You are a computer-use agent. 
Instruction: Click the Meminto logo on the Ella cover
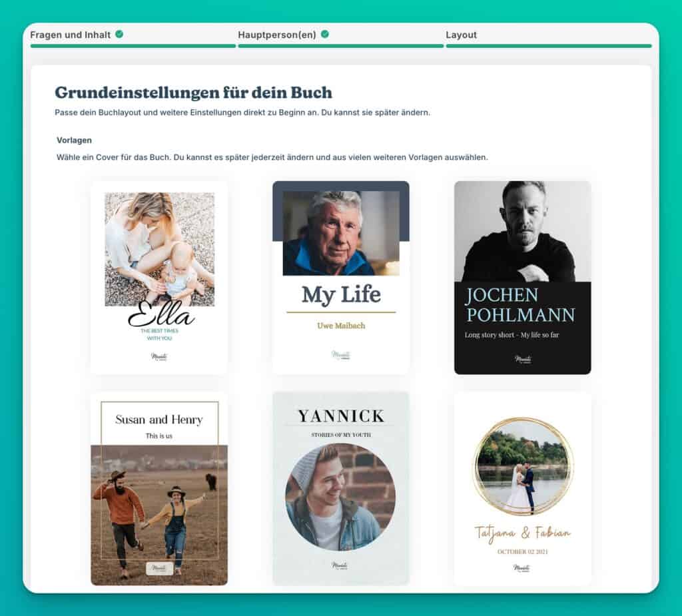[159, 357]
